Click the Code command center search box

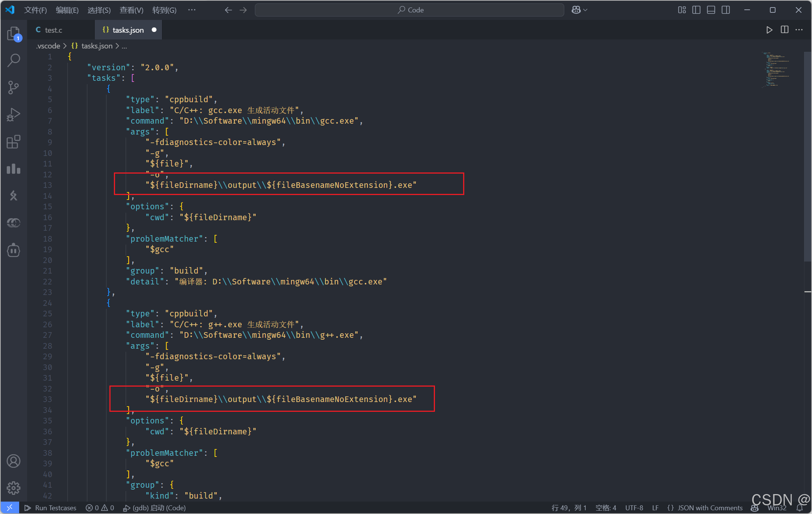(409, 10)
